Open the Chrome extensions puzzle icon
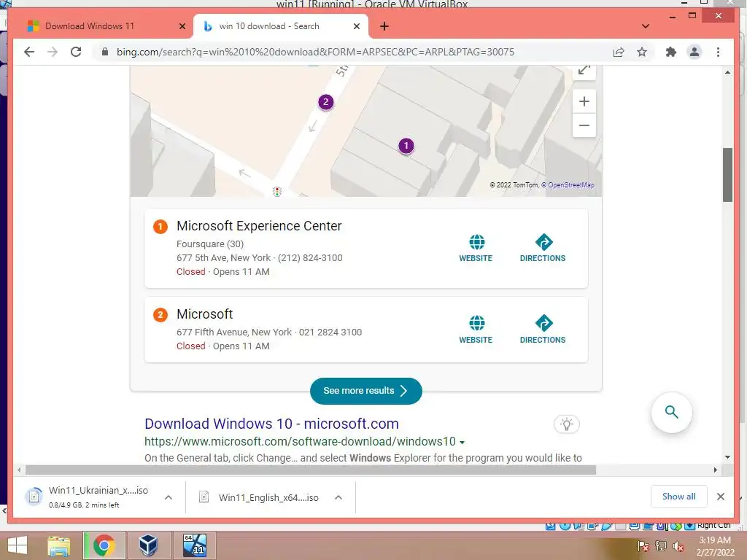 click(x=671, y=52)
